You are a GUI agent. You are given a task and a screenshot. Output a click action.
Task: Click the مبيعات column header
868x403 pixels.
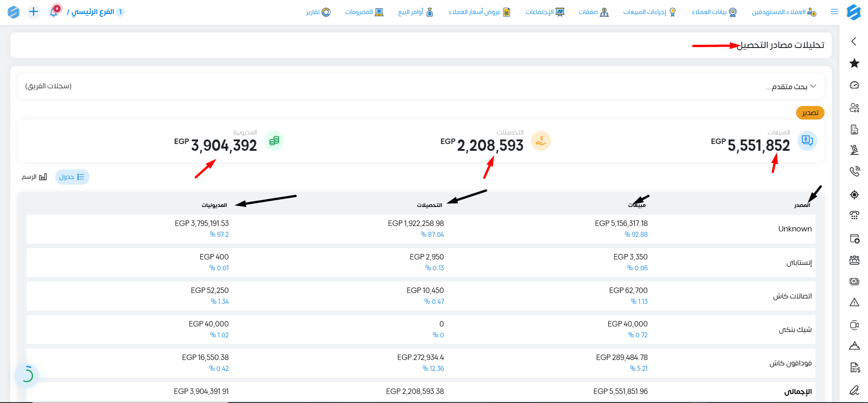[637, 206]
